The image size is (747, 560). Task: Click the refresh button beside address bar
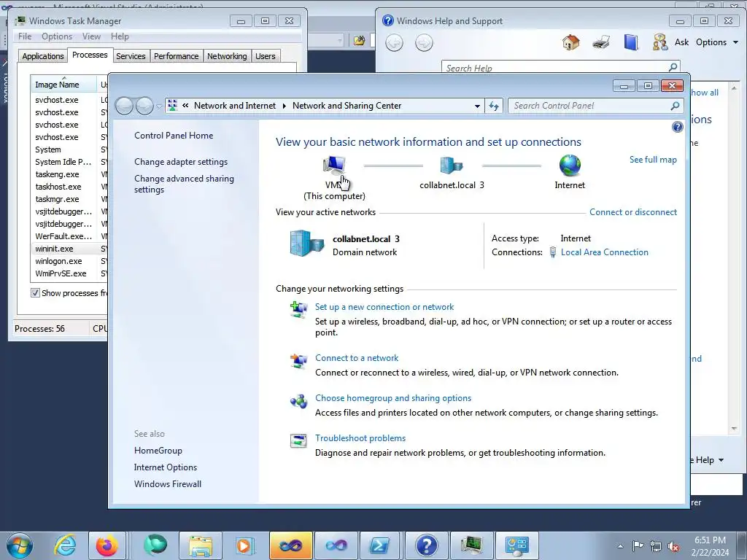(494, 106)
